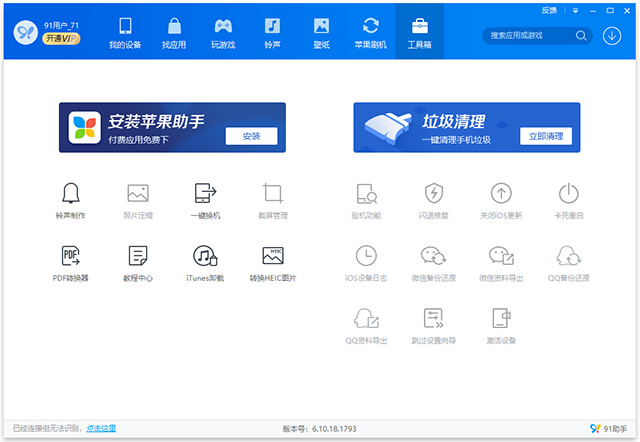Click the 安装 button on the banner
The height and width of the screenshot is (442, 640).
tap(251, 136)
